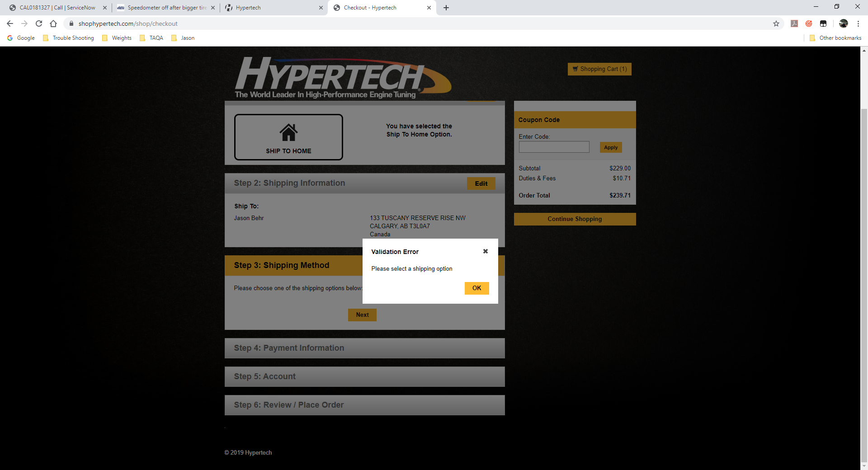Viewport: 868px width, 470px height.
Task: Click the bookmark star in the address bar
Action: (776, 23)
